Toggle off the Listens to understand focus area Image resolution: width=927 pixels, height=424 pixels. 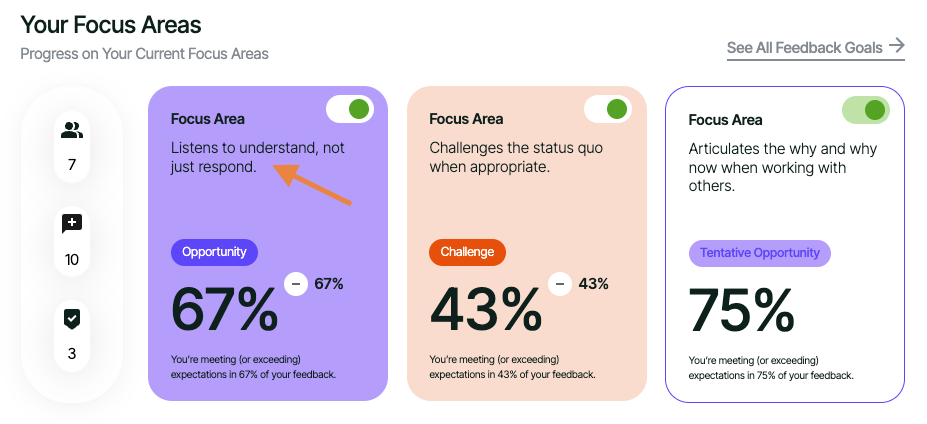point(350,109)
